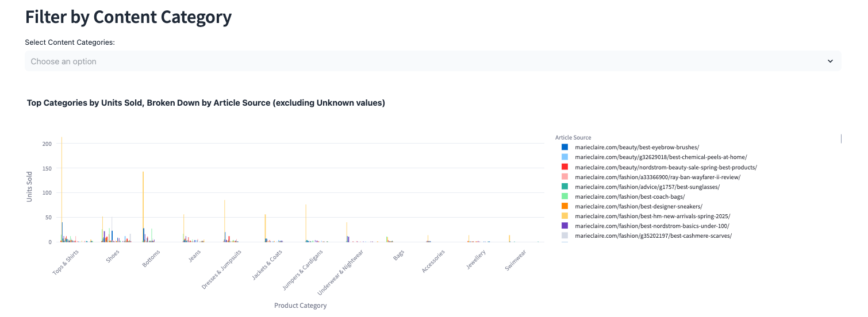Click the Bottoms axis label
The width and height of the screenshot is (868, 317).
point(151,258)
